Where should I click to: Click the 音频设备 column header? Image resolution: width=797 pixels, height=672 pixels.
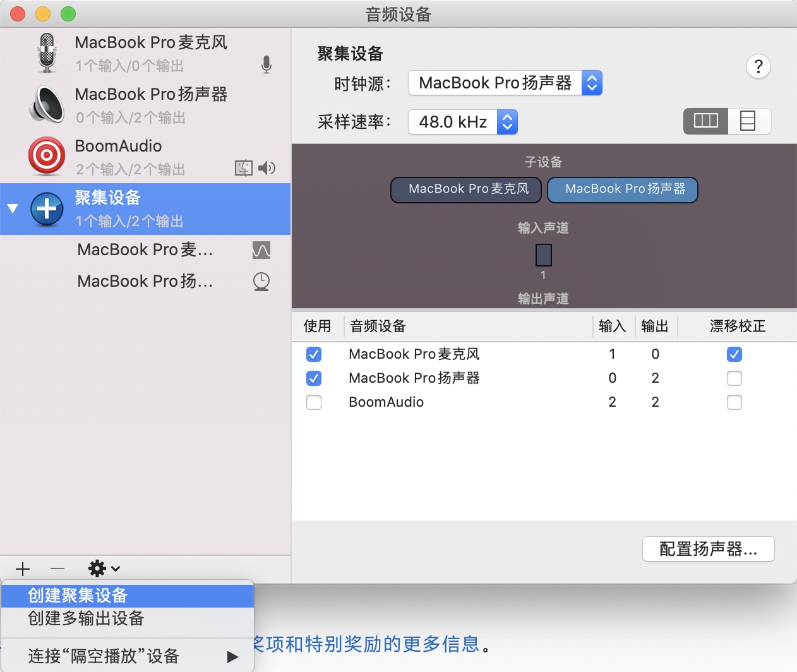click(469, 326)
